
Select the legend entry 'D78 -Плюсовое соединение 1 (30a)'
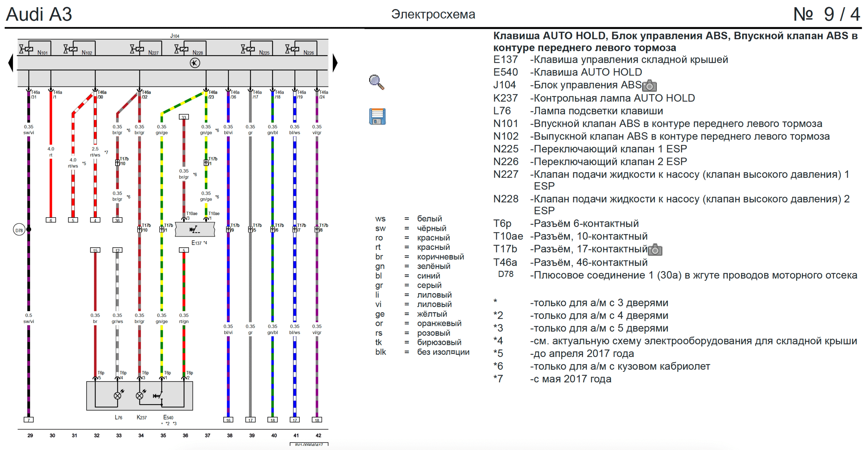pyautogui.click(x=677, y=275)
